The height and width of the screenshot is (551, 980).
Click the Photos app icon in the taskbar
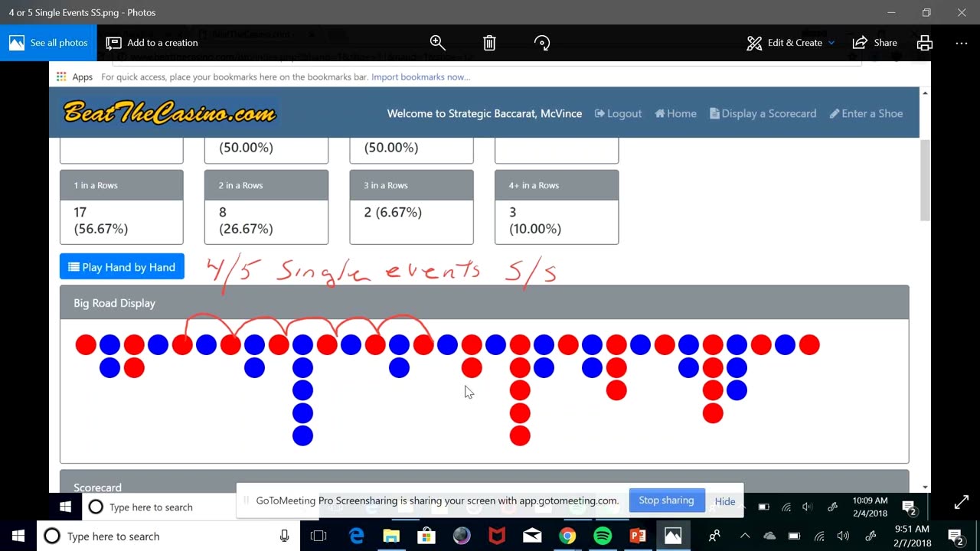pyautogui.click(x=673, y=536)
